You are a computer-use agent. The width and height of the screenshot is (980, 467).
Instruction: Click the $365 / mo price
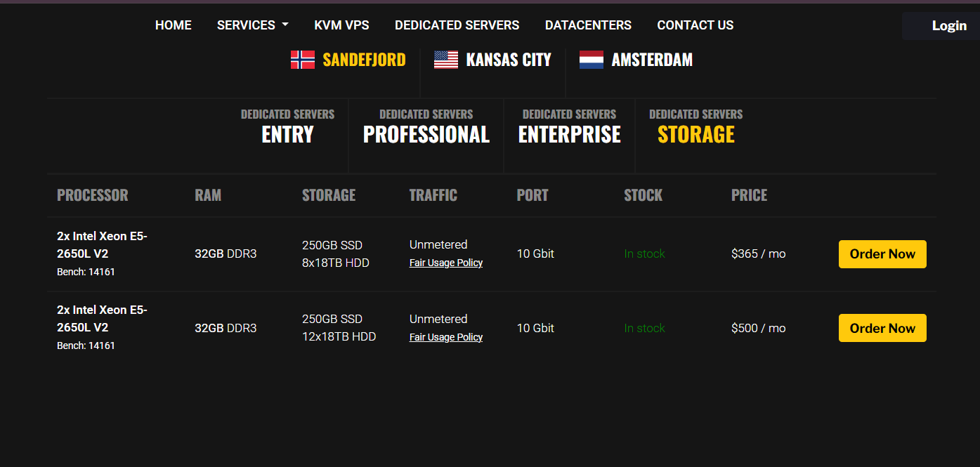(x=759, y=254)
